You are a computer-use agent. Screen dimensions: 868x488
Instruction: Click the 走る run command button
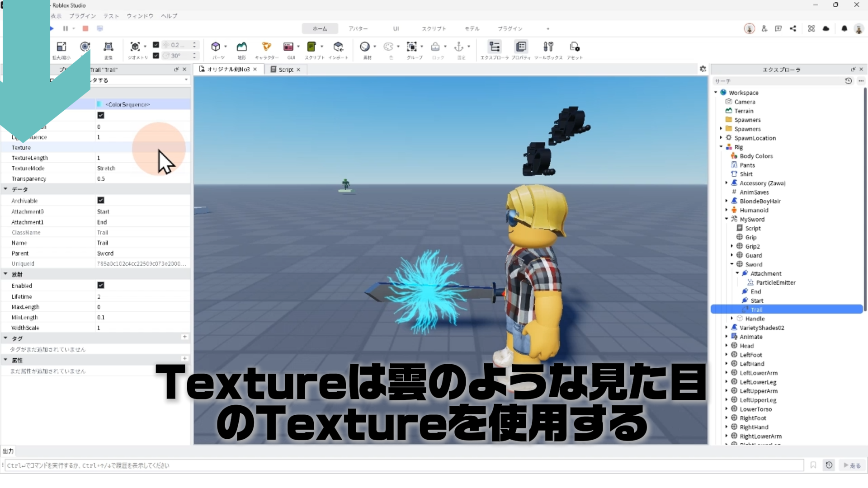(852, 465)
